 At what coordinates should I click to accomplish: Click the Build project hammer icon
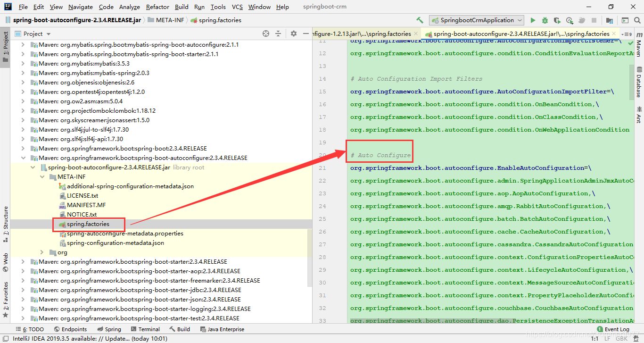[420, 20]
